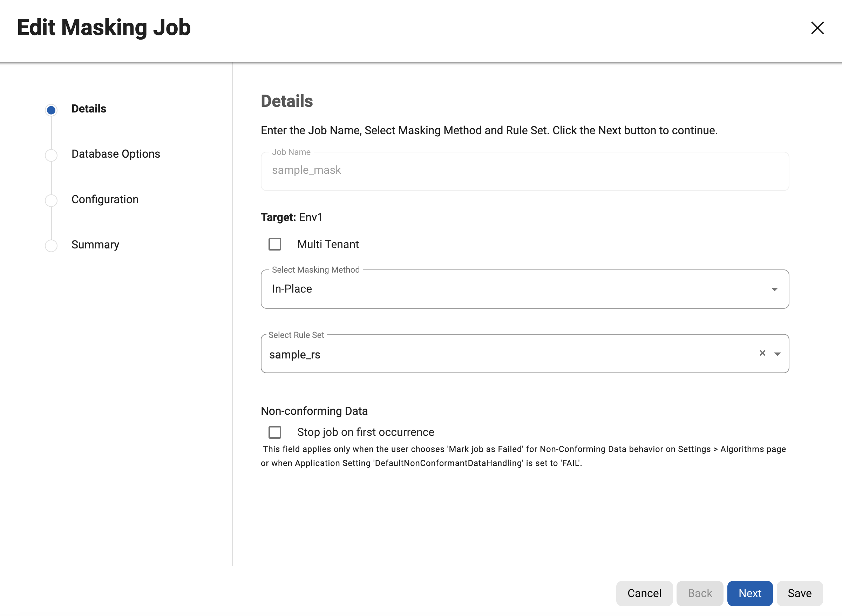Viewport: 842px width, 616px height.
Task: Click the Cancel button
Action: 644,593
